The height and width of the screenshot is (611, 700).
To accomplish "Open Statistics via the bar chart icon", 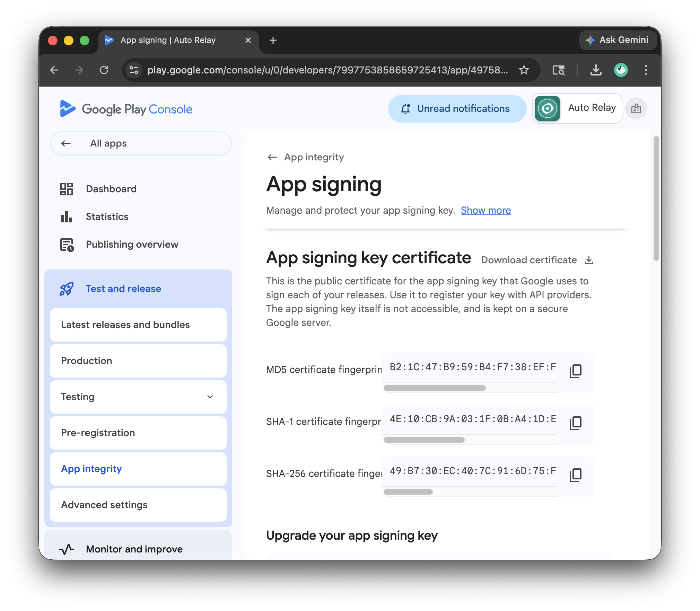I will tap(67, 216).
